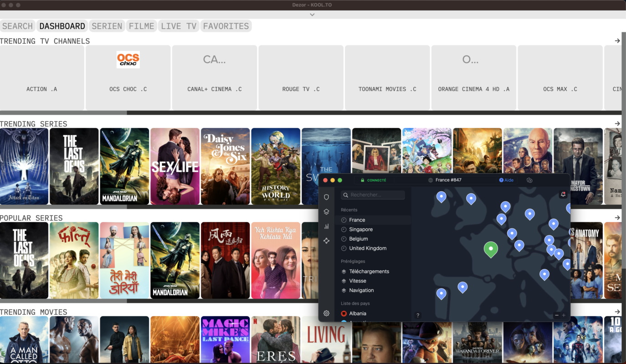626x364 pixels.
Task: Click the green lock Connecté status
Action: pyautogui.click(x=373, y=180)
